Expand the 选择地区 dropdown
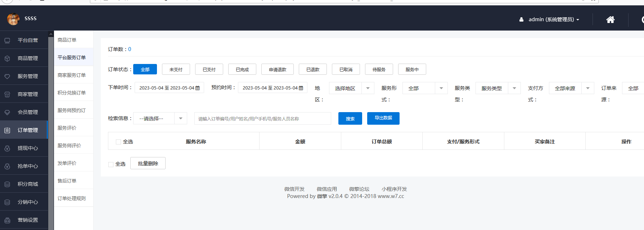644x230 pixels. pyautogui.click(x=352, y=88)
